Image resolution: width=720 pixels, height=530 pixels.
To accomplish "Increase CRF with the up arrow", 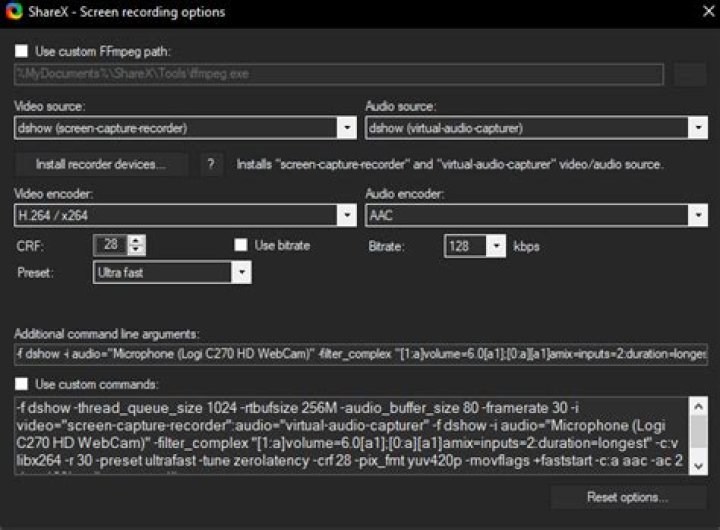I will click(x=136, y=240).
